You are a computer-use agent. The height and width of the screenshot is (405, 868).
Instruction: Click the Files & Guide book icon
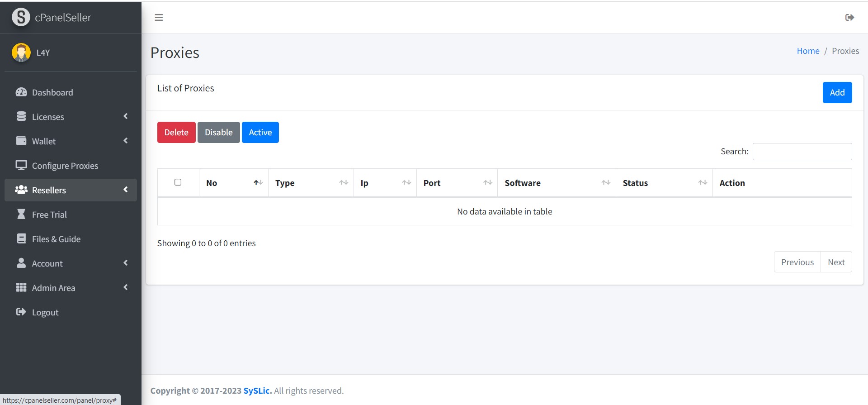coord(21,239)
